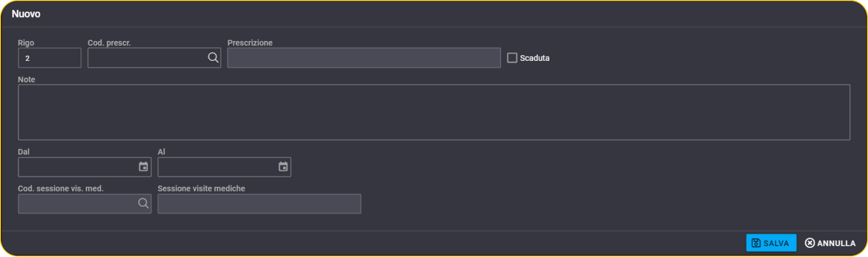Screen dimensions: 868x257
Task: Focus the Rigo number field
Action: pos(50,58)
